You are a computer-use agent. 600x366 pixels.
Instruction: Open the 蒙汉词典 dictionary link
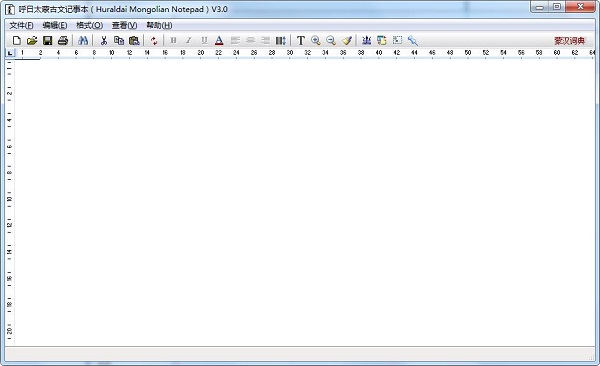click(570, 41)
